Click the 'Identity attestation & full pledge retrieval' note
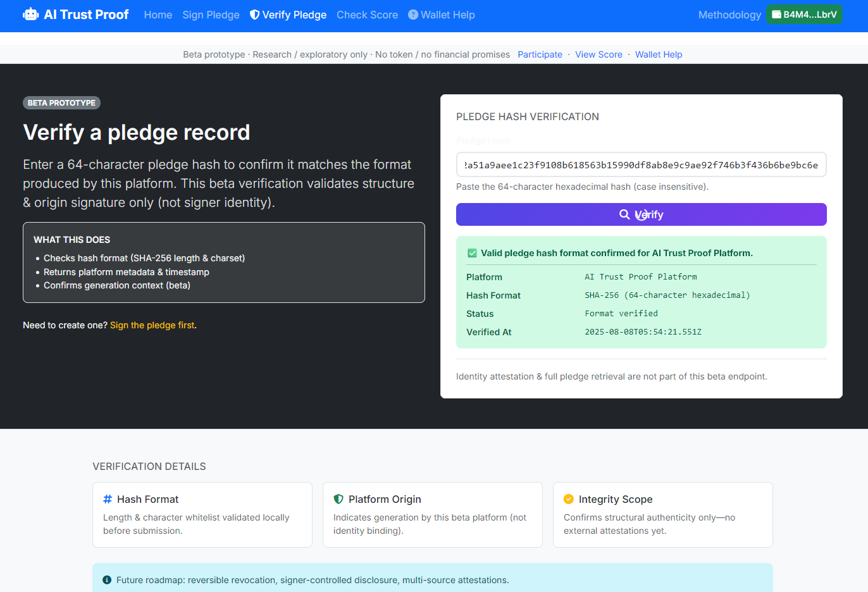868x592 pixels. tap(612, 376)
